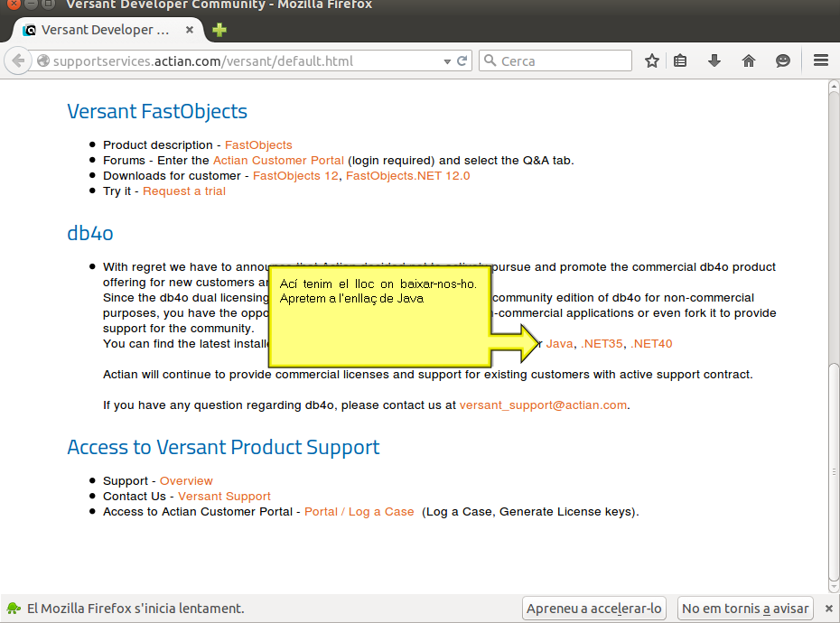Click the .NET40 download link

pos(651,344)
